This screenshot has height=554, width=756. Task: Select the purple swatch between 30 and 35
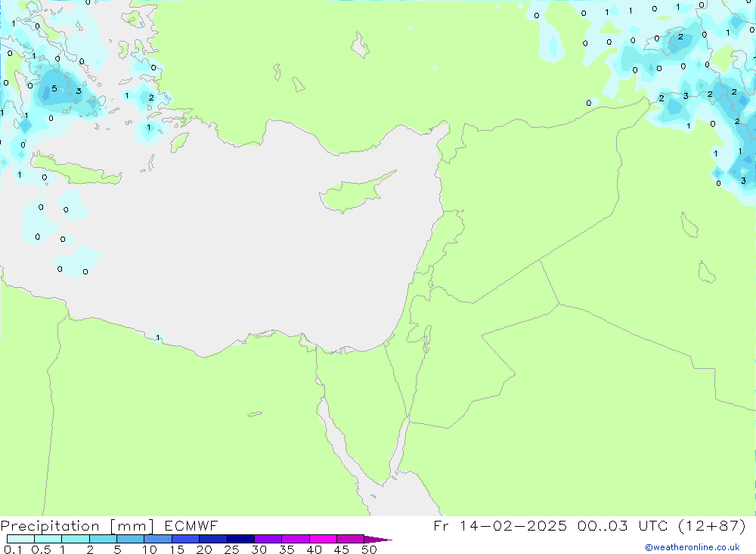click(x=268, y=539)
